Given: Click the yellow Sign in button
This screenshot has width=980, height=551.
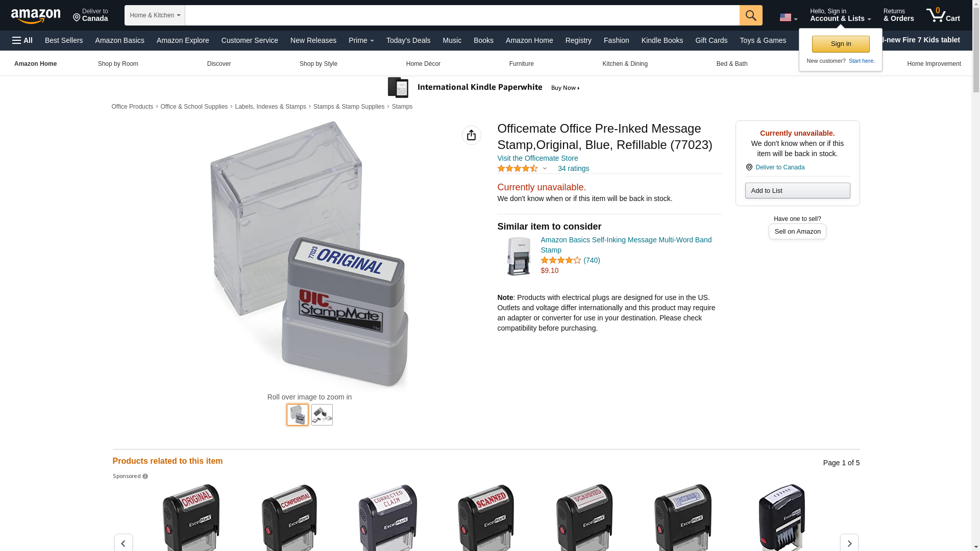Looking at the screenshot, I should pos(840,44).
